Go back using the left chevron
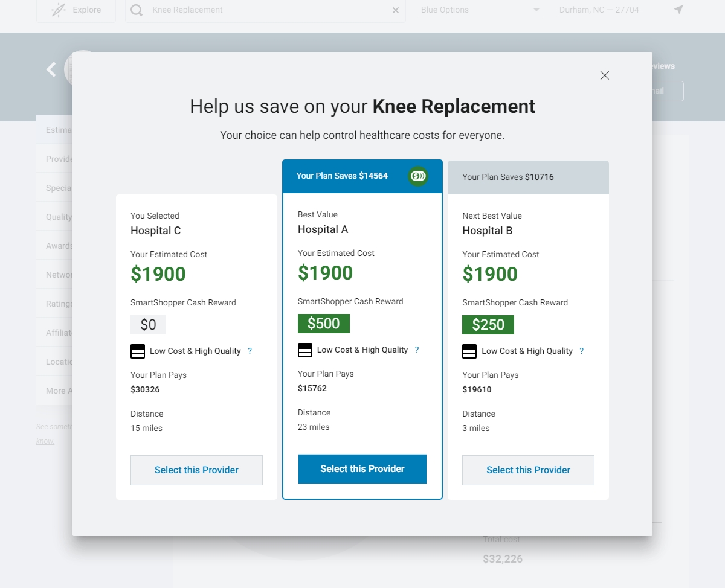This screenshot has height=588, width=725. (x=51, y=69)
